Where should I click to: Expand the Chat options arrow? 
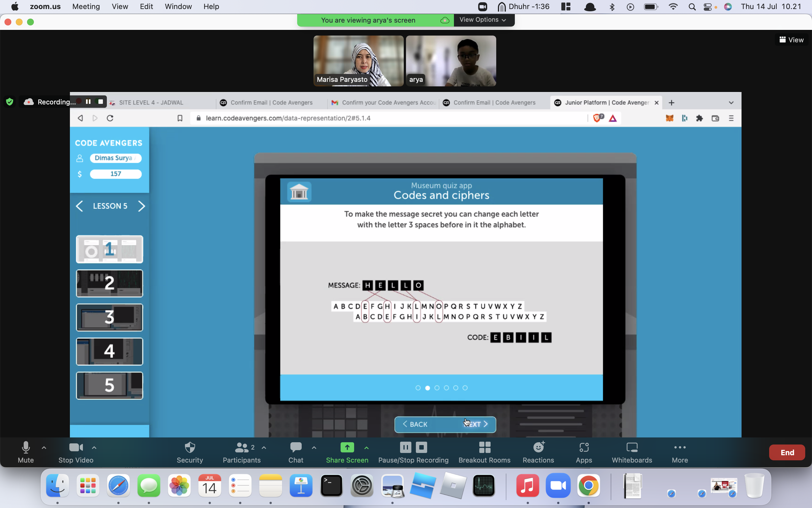click(314, 448)
